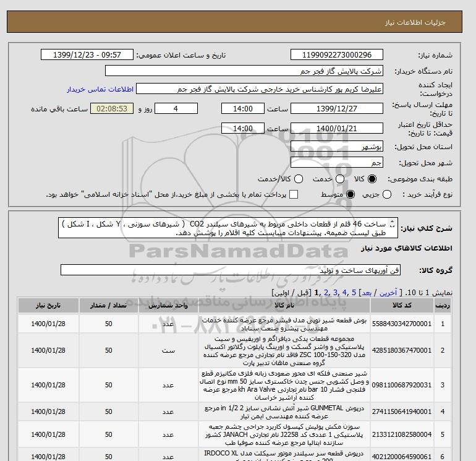
Task: Click the page header جزئیات اطلاعات نیاز
Action: pos(415,22)
